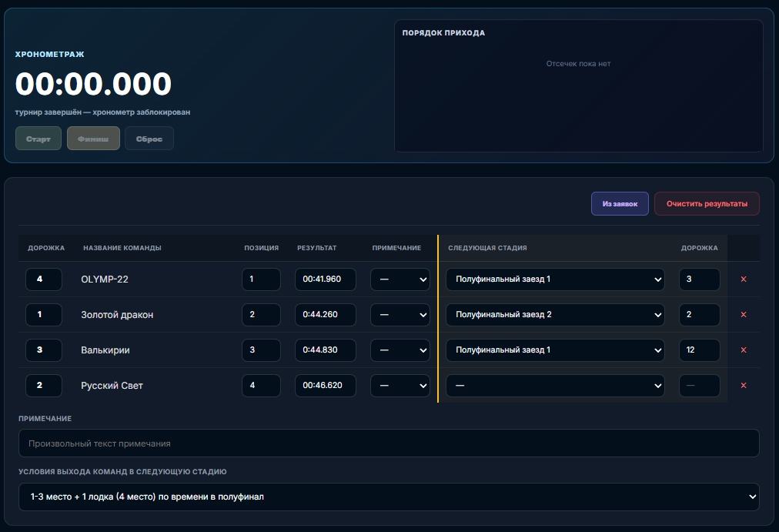Open the условия выхода команд dropdown
Viewport: 779px width, 532px height.
click(389, 497)
